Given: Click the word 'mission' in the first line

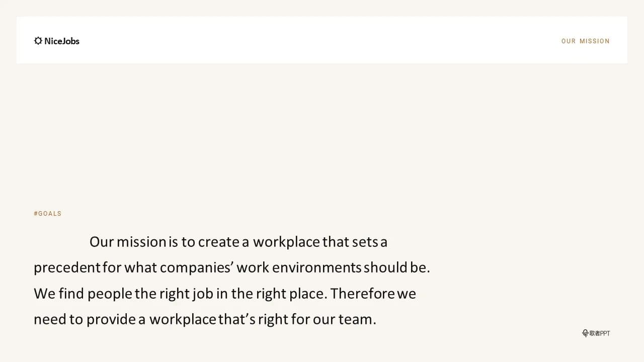Looking at the screenshot, I should pyautogui.click(x=141, y=242).
